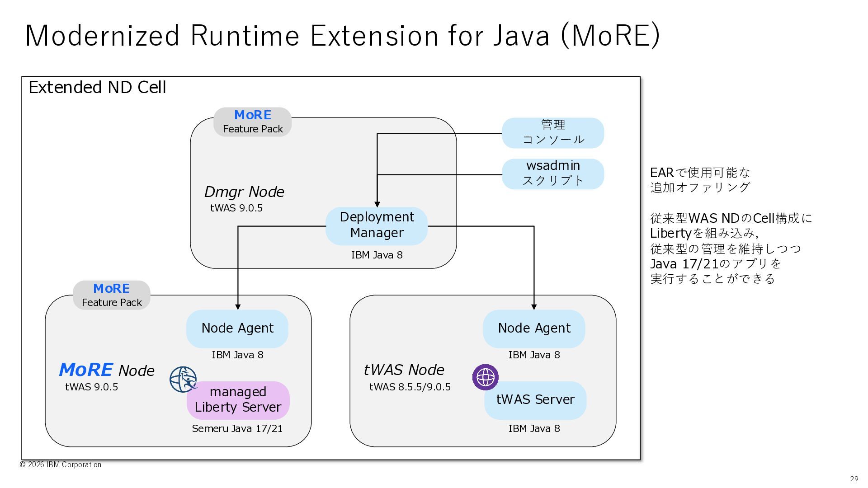Click the Node Agent box in tWAS Node
Viewport: 868px width, 488px height.
click(534, 328)
